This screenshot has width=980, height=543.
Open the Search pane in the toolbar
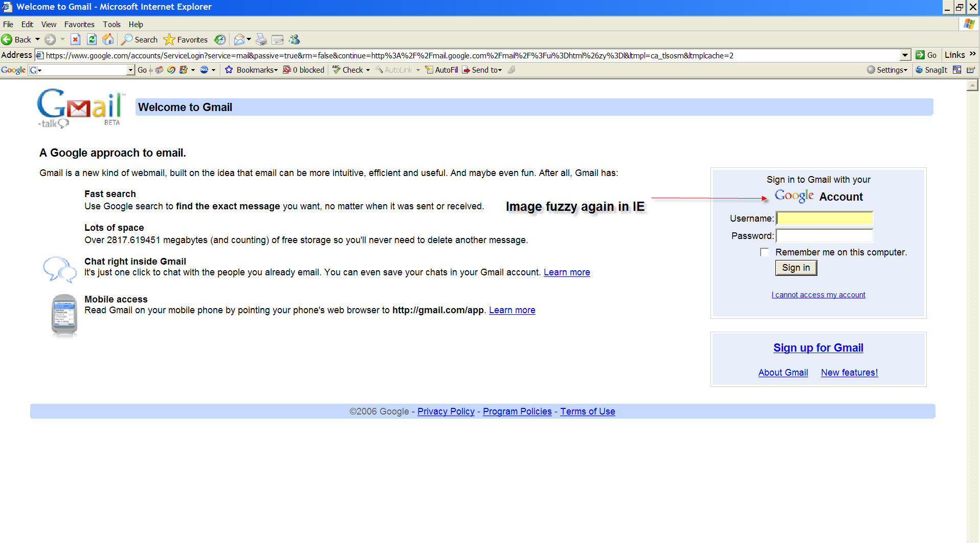pyautogui.click(x=140, y=39)
